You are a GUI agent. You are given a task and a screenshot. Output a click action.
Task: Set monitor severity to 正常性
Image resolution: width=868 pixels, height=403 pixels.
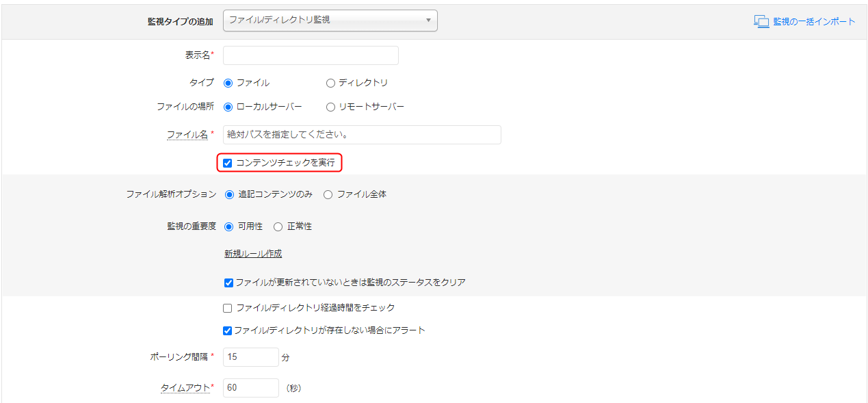click(278, 226)
